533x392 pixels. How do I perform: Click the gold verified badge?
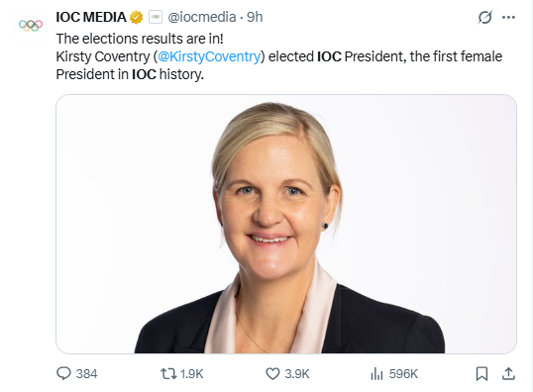pyautogui.click(x=137, y=17)
